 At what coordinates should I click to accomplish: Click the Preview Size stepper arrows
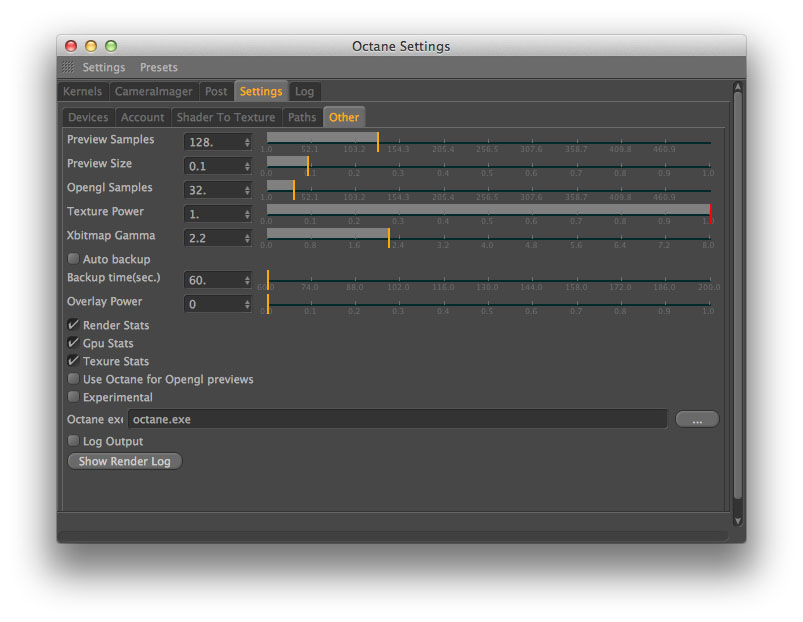tap(247, 166)
